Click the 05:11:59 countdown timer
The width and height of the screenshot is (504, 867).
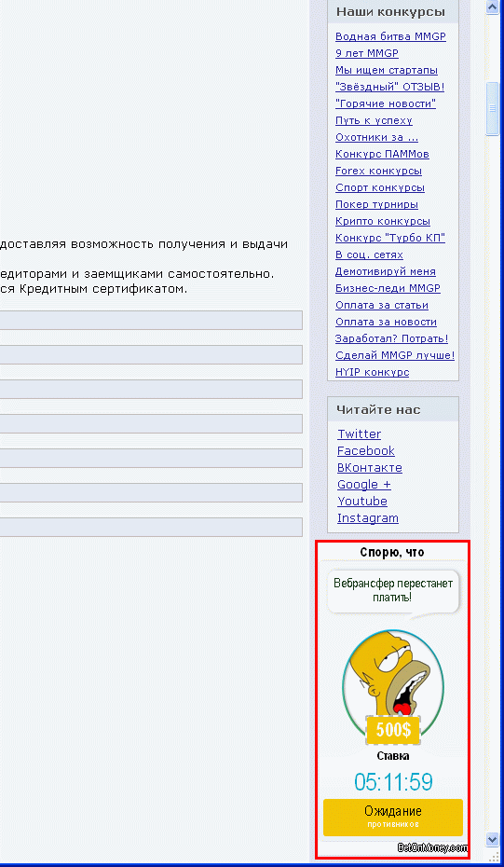pos(393,782)
